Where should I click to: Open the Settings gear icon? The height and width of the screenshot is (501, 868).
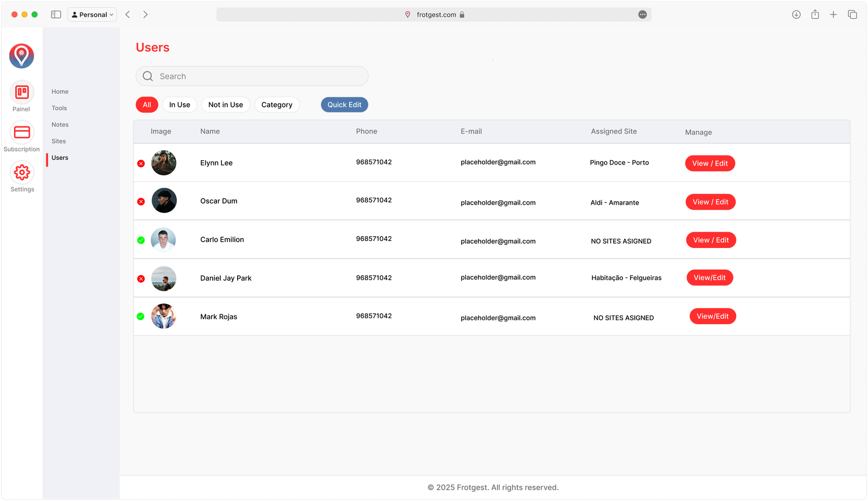pos(22,173)
